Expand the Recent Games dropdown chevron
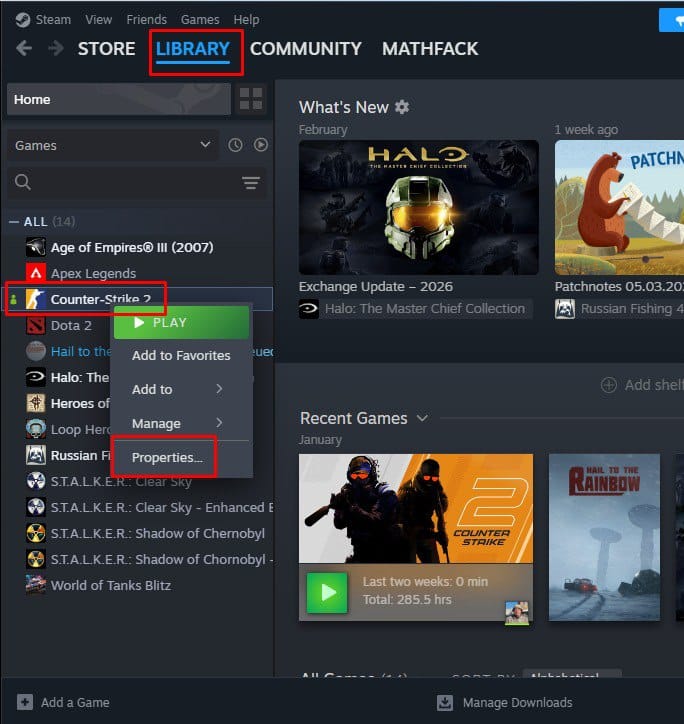 coord(422,418)
